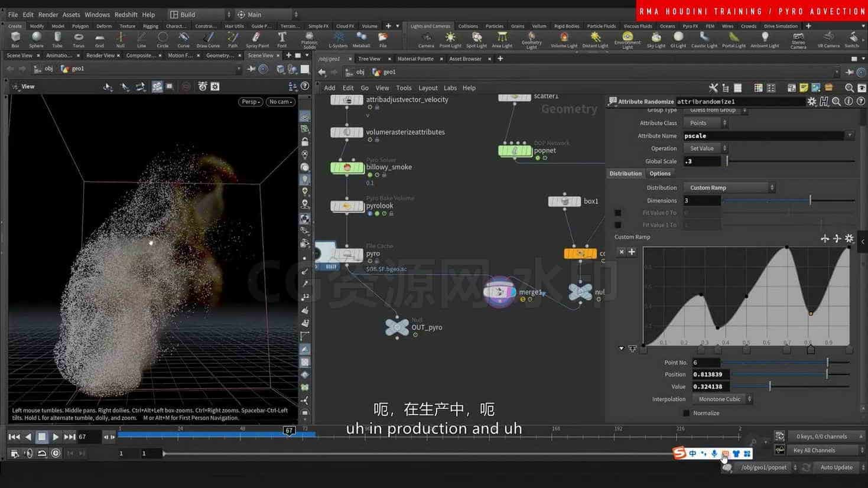
Task: Add a new ramp point button
Action: tap(632, 252)
